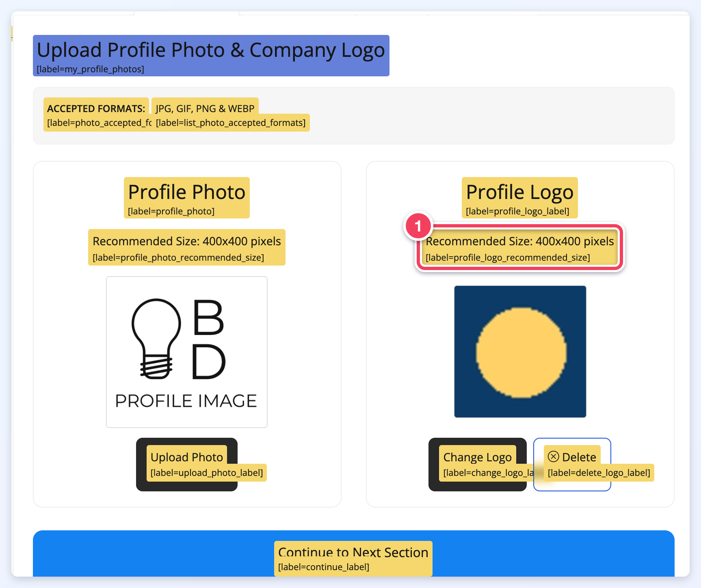Click the circled X icon in Delete button
This screenshot has height=588, width=701.
tap(553, 456)
